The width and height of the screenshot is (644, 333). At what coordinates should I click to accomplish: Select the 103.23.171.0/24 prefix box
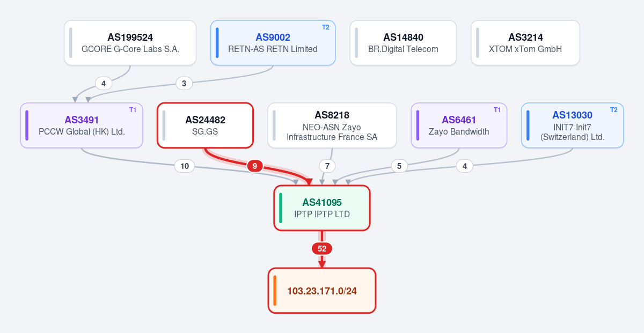coord(322,291)
